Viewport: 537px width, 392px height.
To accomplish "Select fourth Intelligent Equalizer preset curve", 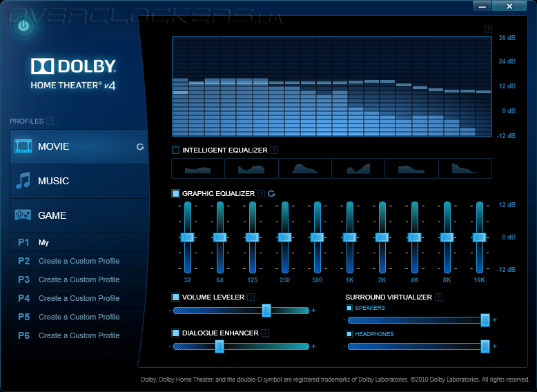I will tap(358, 168).
